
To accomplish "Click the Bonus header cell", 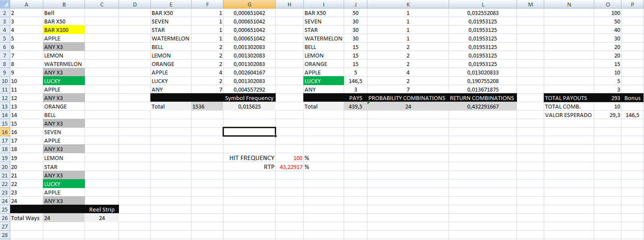I will [632, 98].
